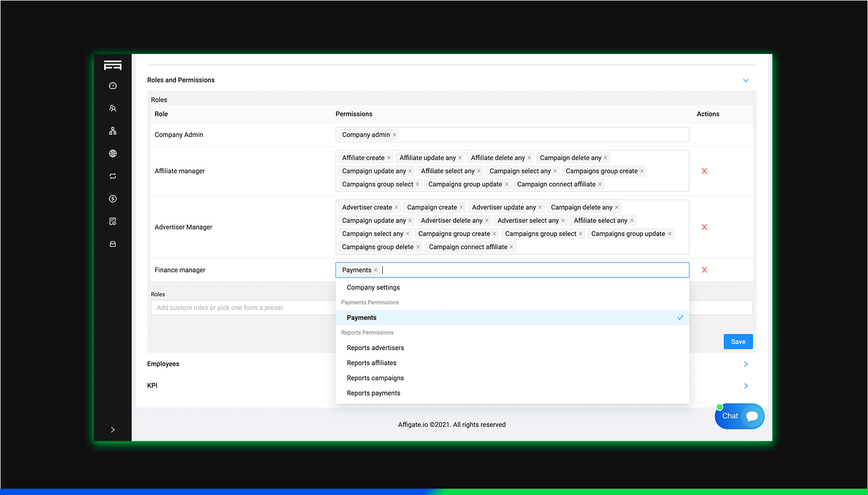Viewport: 868px width, 495px height.
Task: Click the Affigate logo at the top of sidebar
Action: (112, 64)
